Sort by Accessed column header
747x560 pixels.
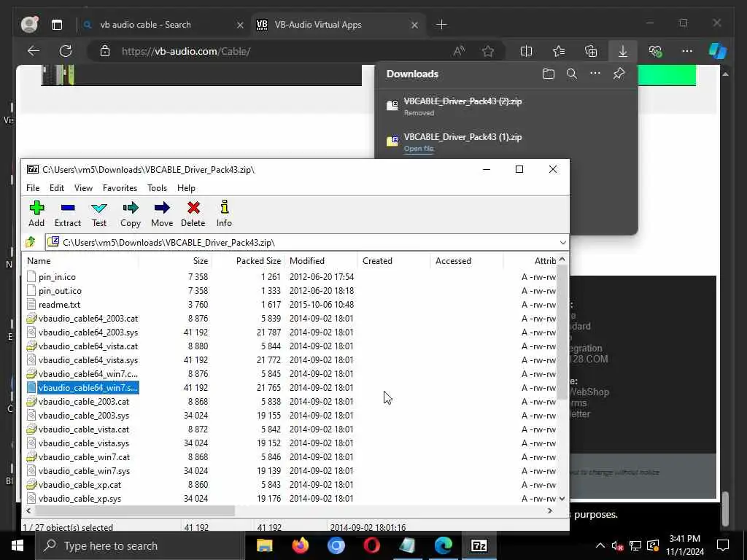(x=467, y=261)
